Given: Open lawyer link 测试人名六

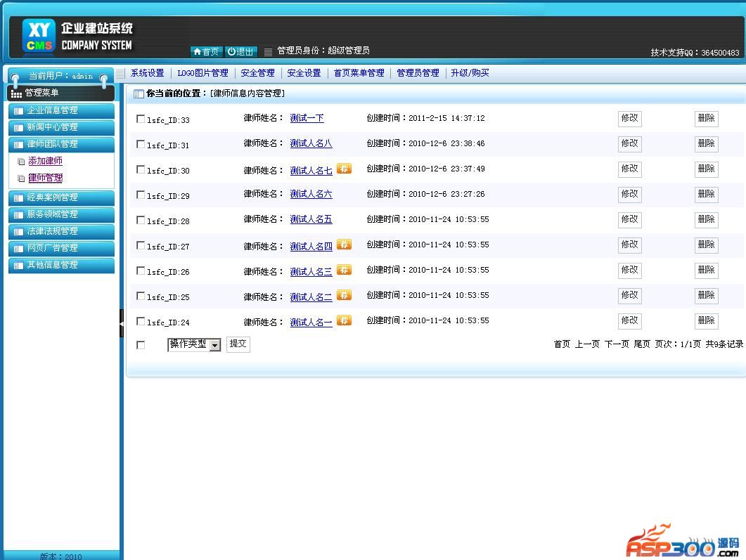Looking at the screenshot, I should pos(311,194).
